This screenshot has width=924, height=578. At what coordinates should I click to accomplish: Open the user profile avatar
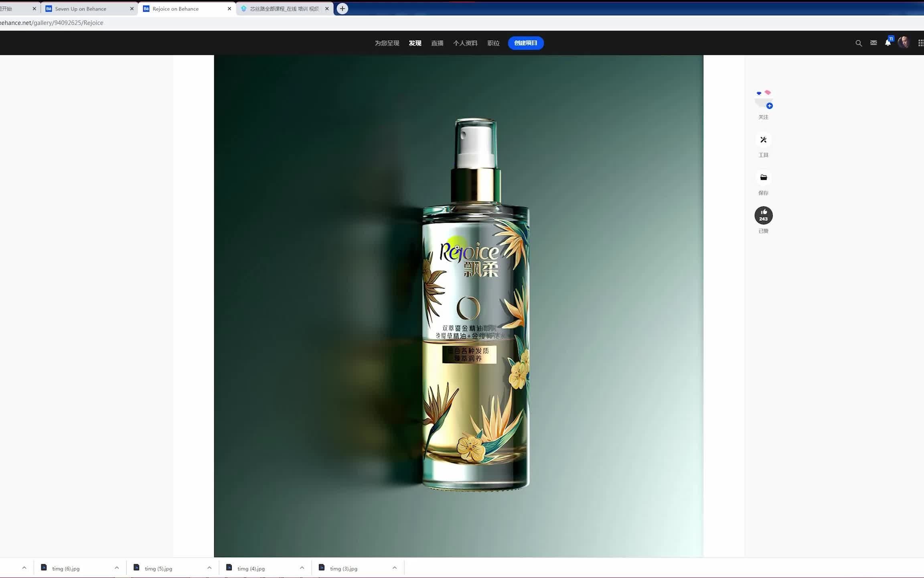(904, 43)
